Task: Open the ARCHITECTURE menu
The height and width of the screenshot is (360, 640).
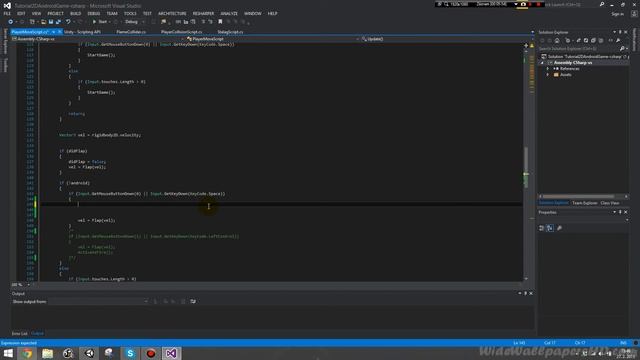Action: [172, 13]
